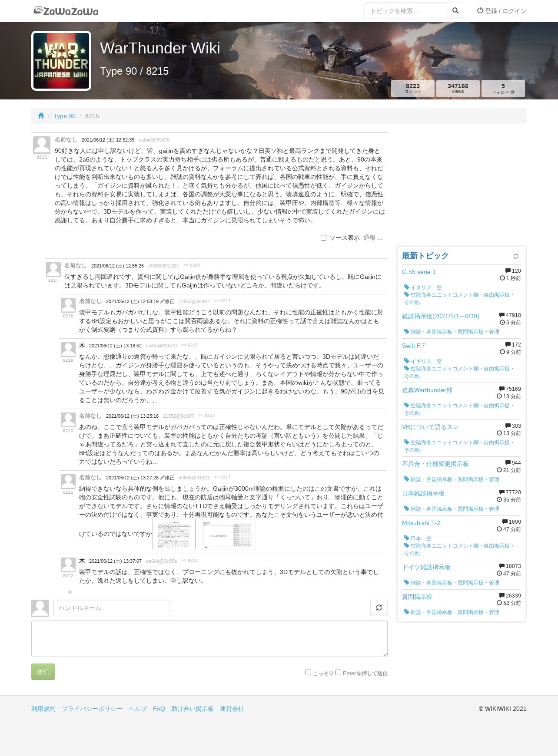Image resolution: width=558 pixels, height=756 pixels.
Task: Click the home icon in breadcrumb
Action: [41, 116]
